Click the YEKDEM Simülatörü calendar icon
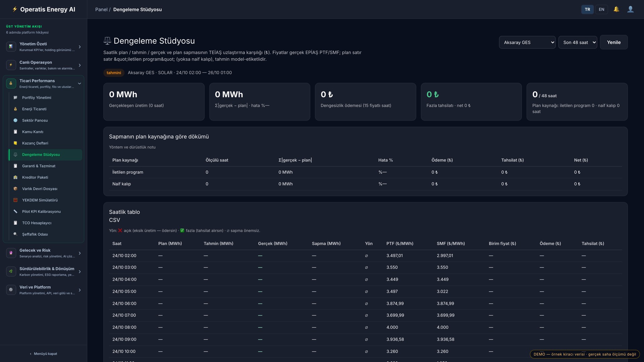The image size is (644, 362). point(15,200)
